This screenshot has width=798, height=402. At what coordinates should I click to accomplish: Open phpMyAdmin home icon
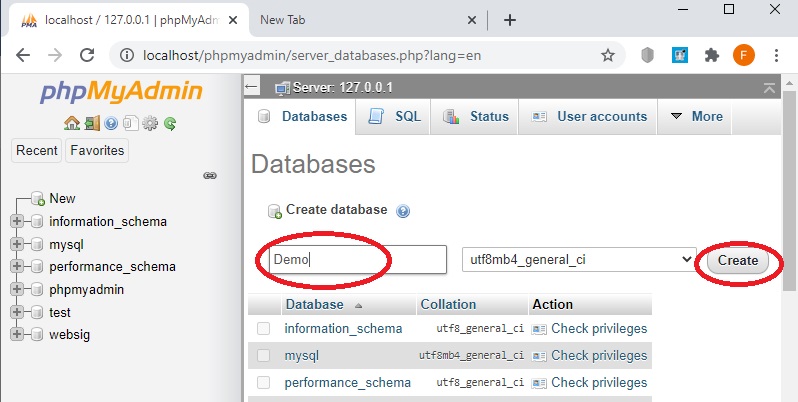click(x=72, y=123)
